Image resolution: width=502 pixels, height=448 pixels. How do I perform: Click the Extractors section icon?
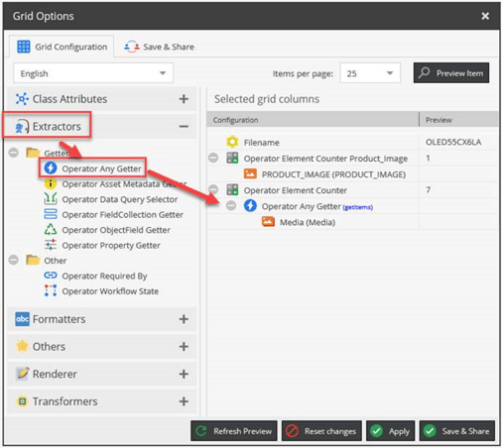(22, 127)
